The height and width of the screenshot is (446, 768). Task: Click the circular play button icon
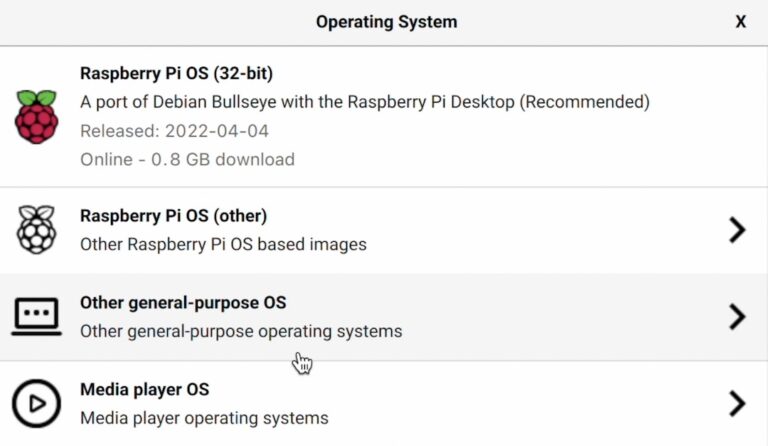click(37, 403)
